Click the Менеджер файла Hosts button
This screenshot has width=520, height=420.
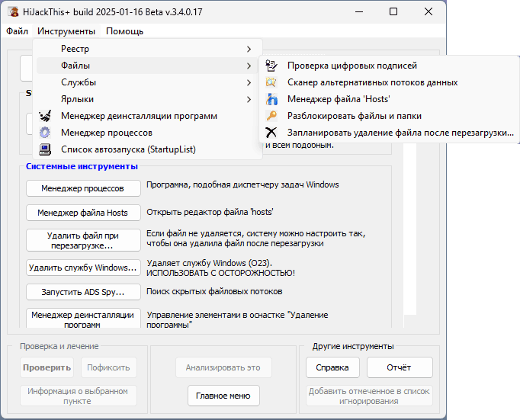click(x=83, y=213)
